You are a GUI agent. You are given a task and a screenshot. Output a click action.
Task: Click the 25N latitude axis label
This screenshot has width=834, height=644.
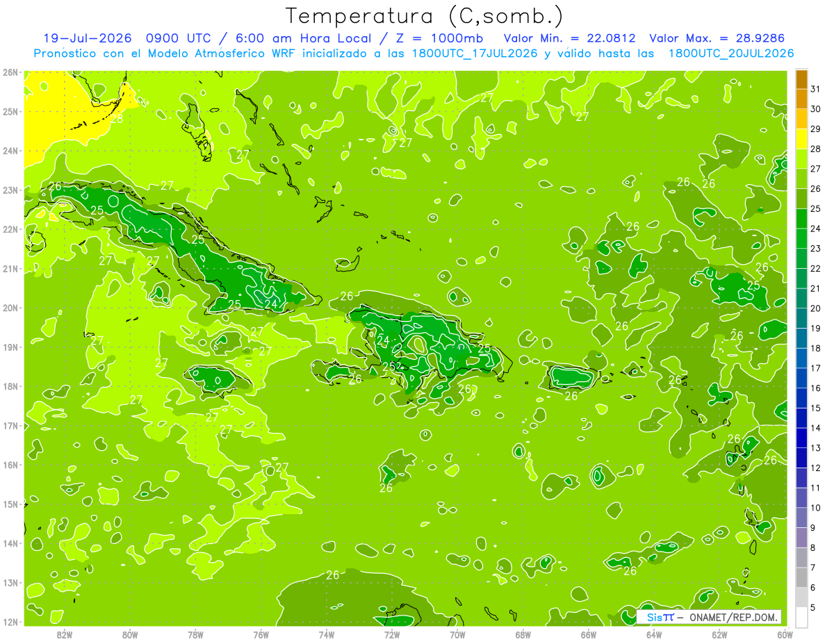10,111
